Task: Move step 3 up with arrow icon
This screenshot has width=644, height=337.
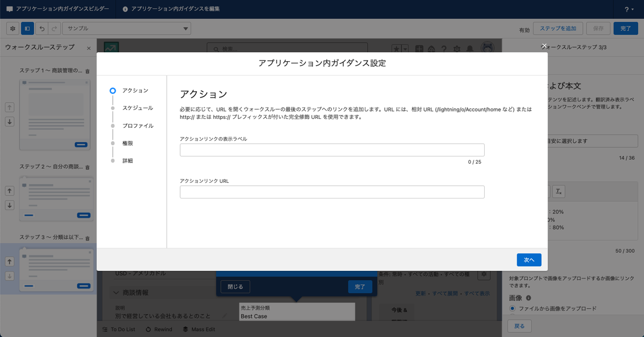Action: [x=10, y=261]
